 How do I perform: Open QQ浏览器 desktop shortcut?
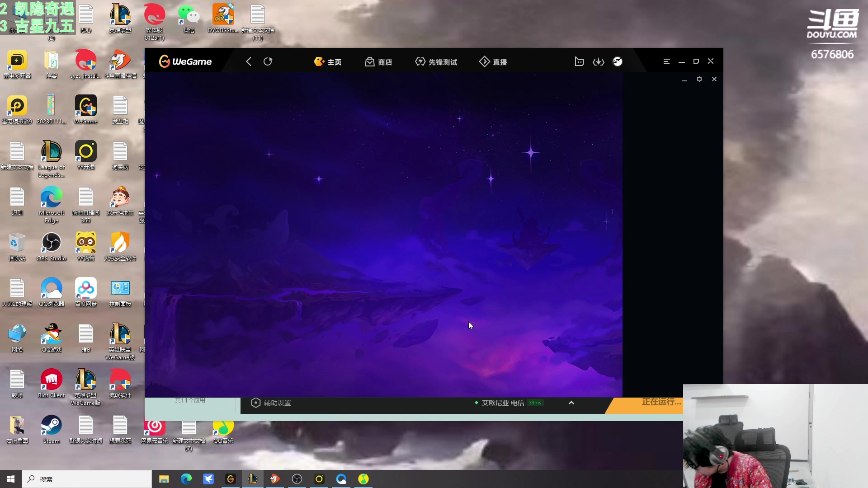pyautogui.click(x=52, y=293)
